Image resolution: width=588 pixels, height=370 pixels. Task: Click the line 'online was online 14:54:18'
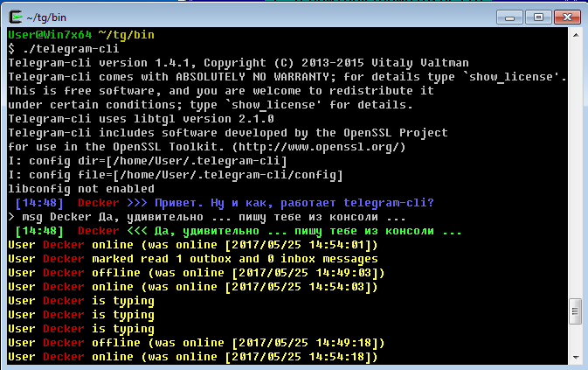click(193, 357)
